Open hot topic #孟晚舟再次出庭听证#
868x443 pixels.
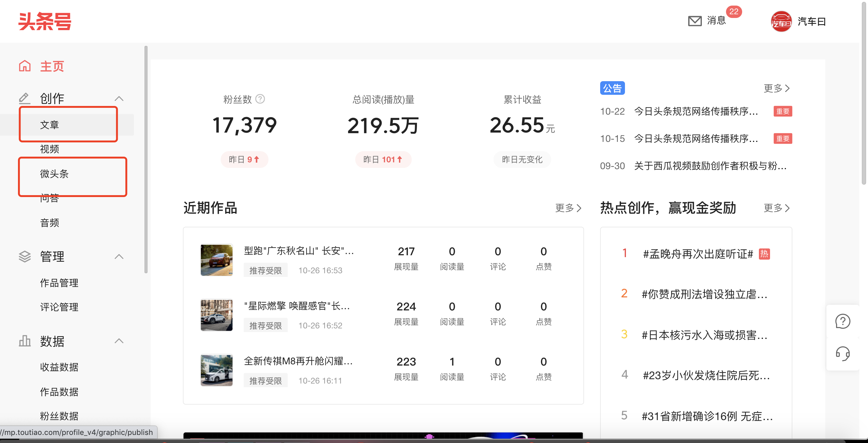click(697, 254)
